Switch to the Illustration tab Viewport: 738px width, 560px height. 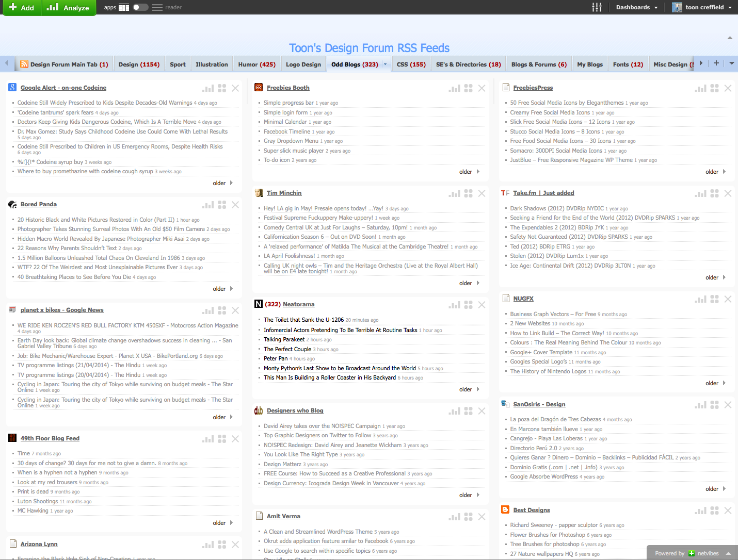point(212,64)
